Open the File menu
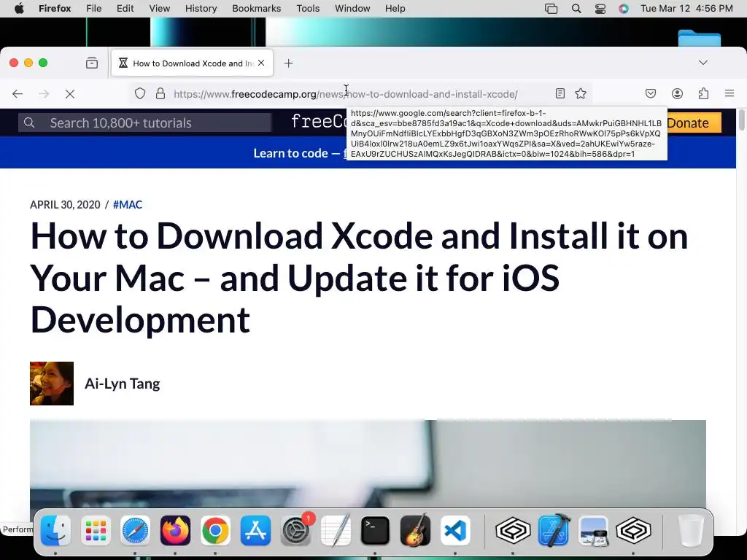Viewport: 747px width, 560px height. pyautogui.click(x=94, y=8)
